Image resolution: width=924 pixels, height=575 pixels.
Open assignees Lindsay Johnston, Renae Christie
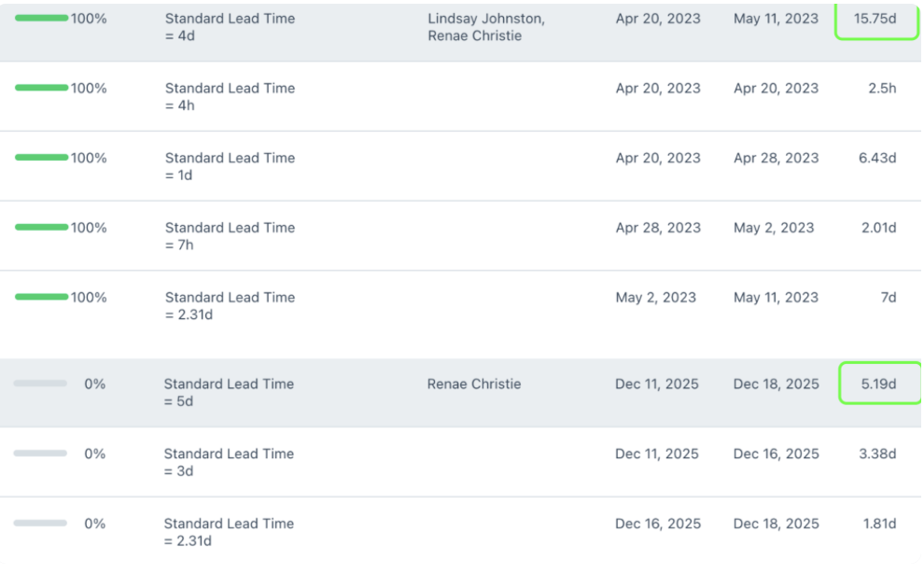click(486, 27)
